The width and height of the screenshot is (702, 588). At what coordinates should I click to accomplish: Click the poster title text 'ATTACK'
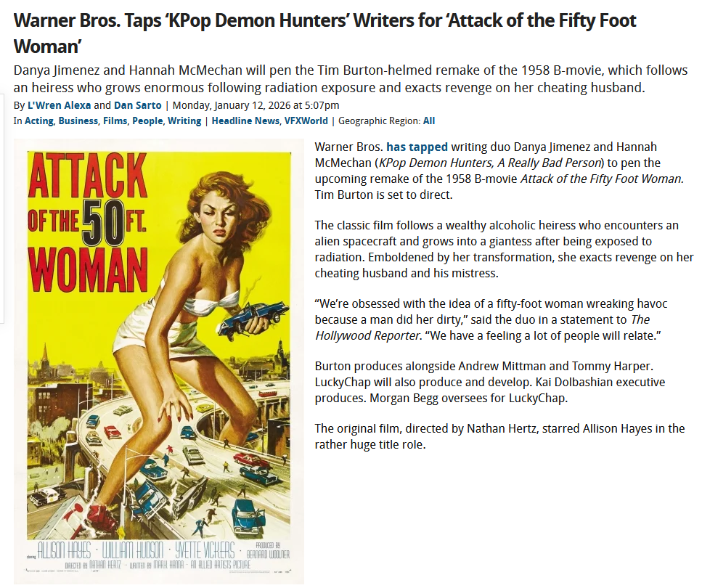click(x=88, y=176)
